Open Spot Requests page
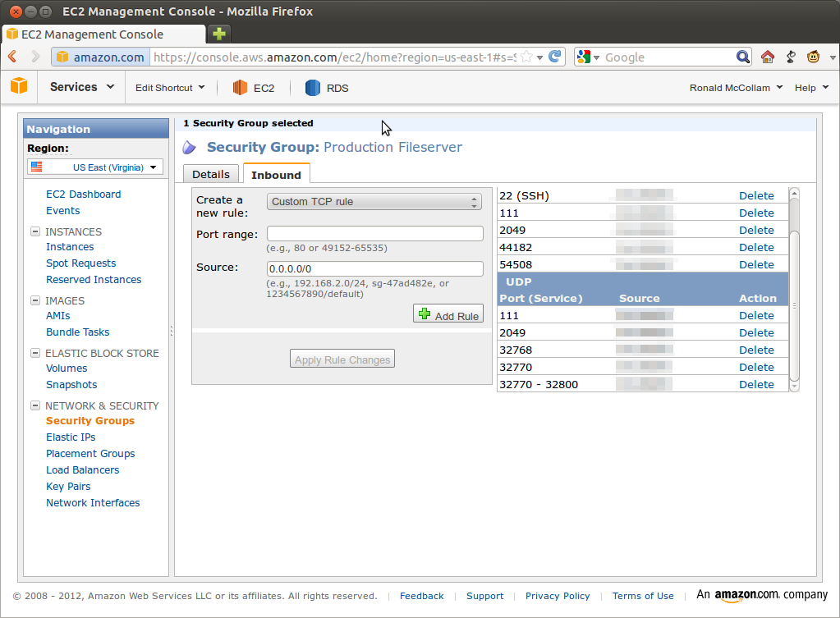840x618 pixels. pos(81,263)
